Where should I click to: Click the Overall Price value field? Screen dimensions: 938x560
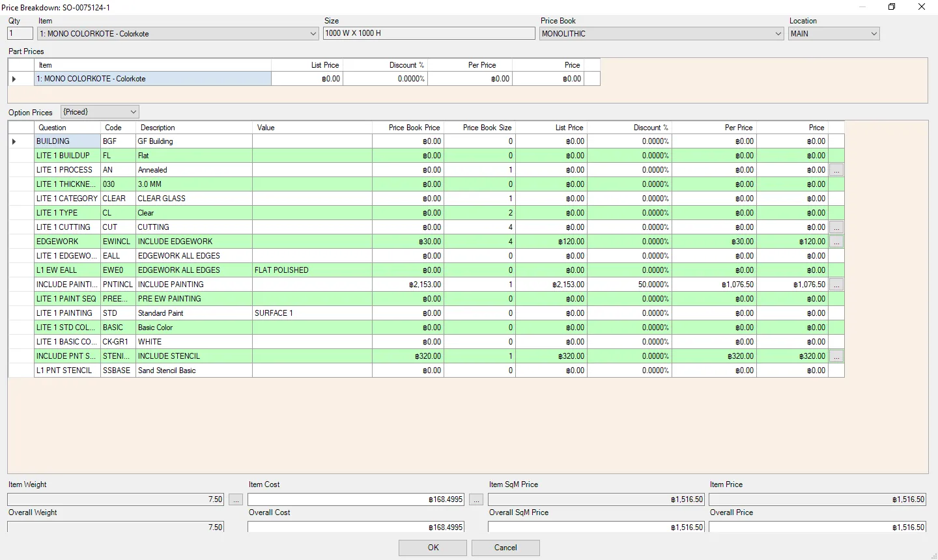coord(817,527)
